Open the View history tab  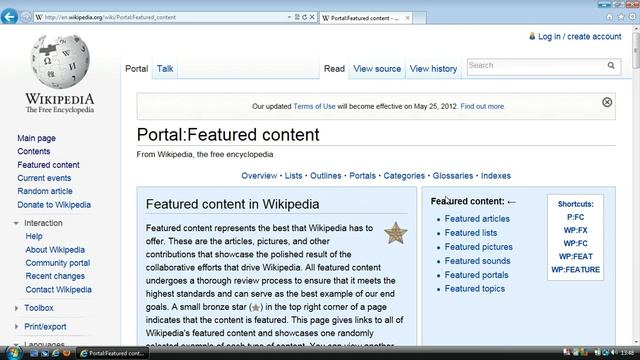point(433,69)
